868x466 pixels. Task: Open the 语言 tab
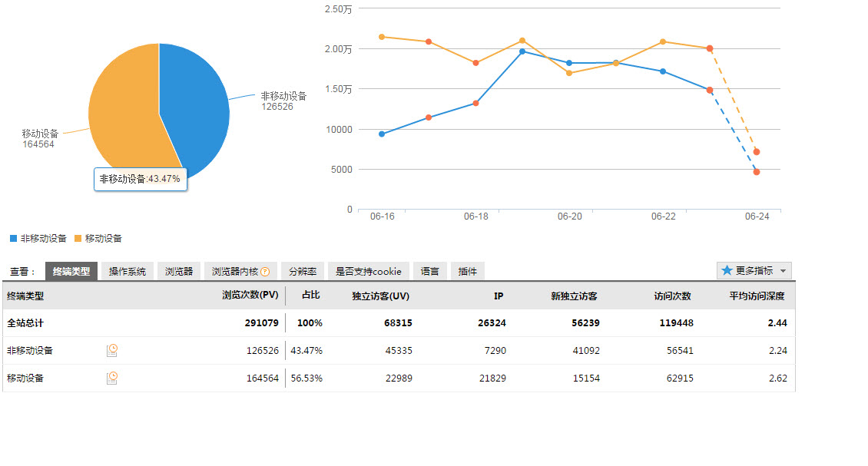coord(430,272)
